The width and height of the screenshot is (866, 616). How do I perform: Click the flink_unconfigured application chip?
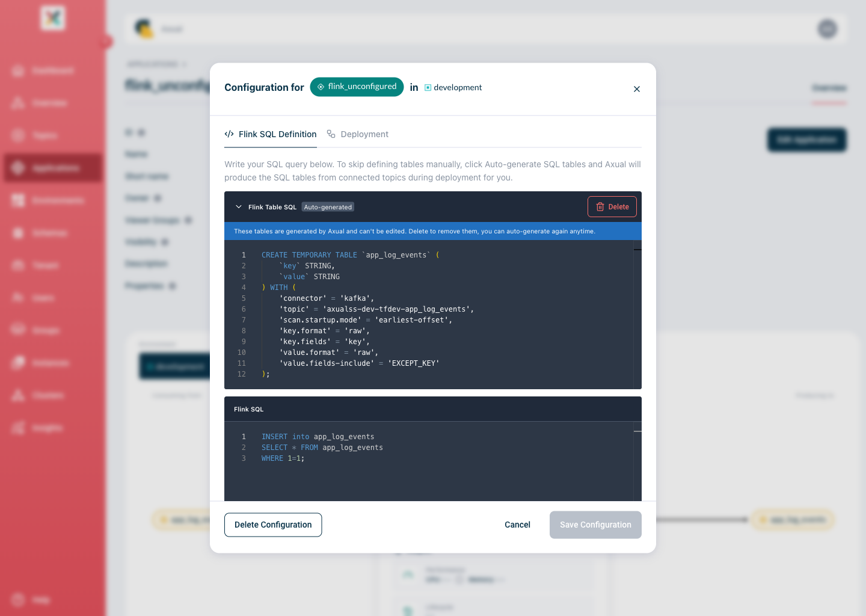coord(357,87)
